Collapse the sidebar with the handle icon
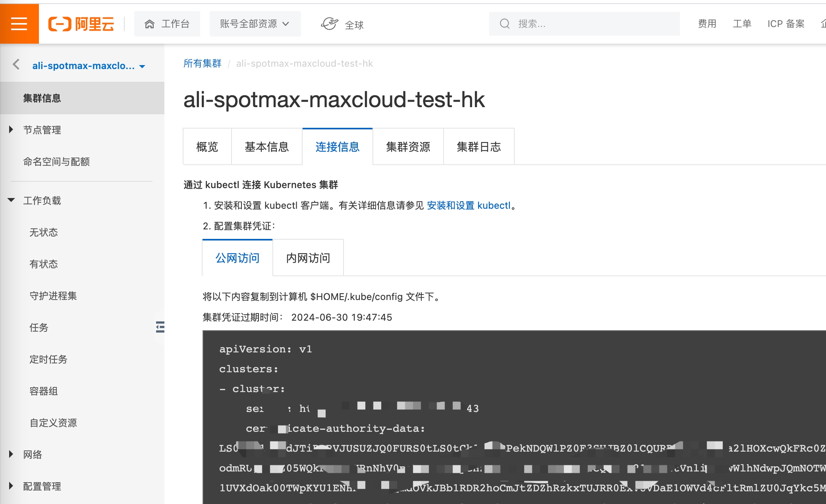826x504 pixels. (x=160, y=327)
